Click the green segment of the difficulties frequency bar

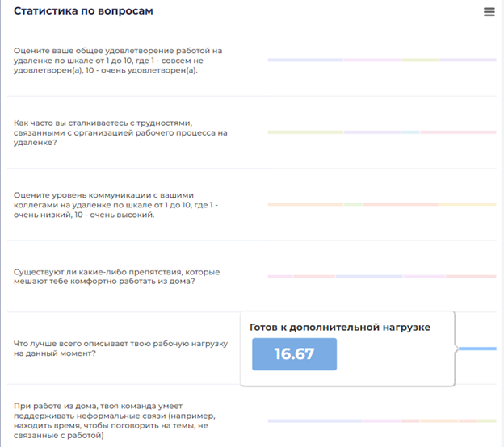(x=305, y=132)
